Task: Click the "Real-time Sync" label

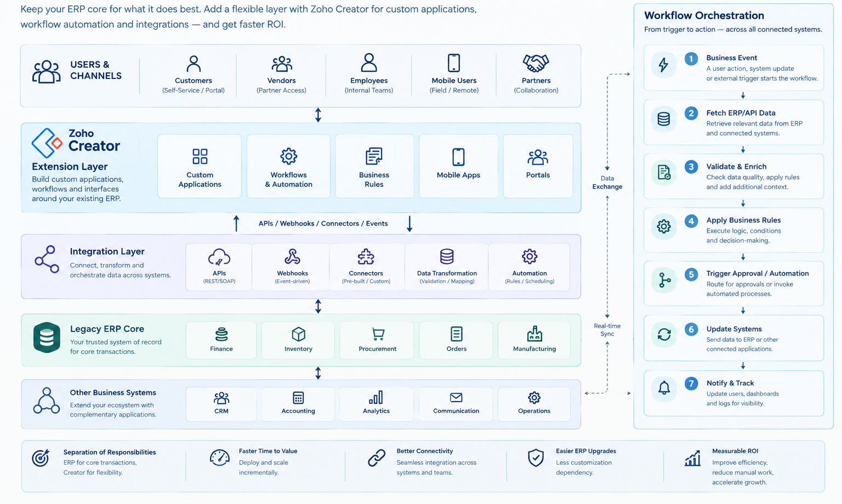Action: (607, 330)
